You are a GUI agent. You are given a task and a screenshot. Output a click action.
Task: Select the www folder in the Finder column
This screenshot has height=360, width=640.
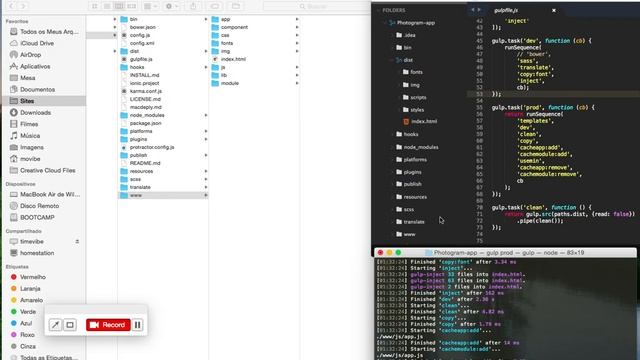[163, 195]
